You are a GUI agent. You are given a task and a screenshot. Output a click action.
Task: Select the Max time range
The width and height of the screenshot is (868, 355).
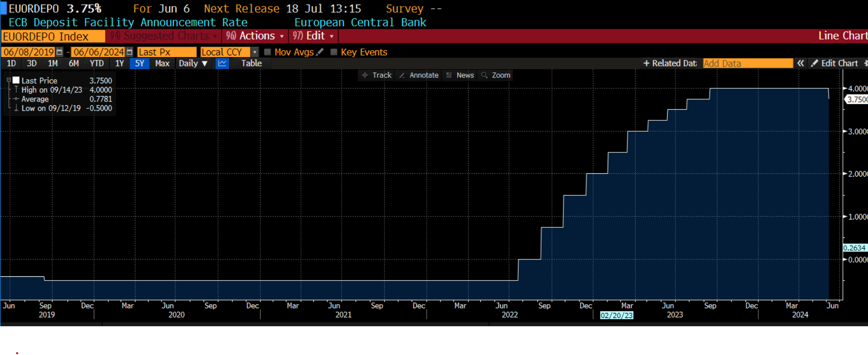click(162, 64)
